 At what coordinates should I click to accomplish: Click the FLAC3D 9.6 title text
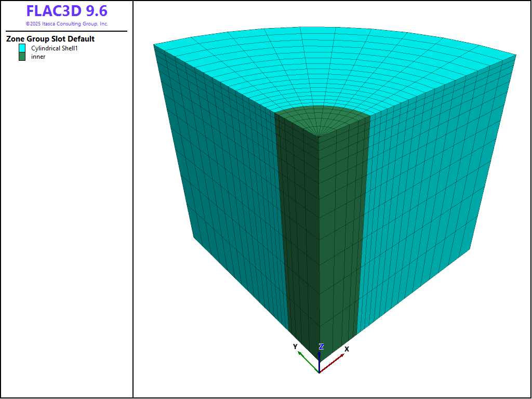point(66,11)
